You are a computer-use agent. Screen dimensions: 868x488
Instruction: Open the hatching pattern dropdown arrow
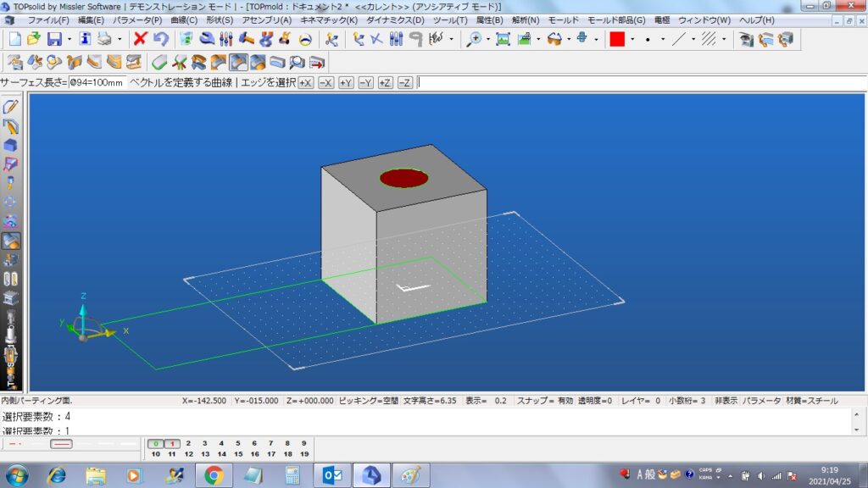coord(724,39)
